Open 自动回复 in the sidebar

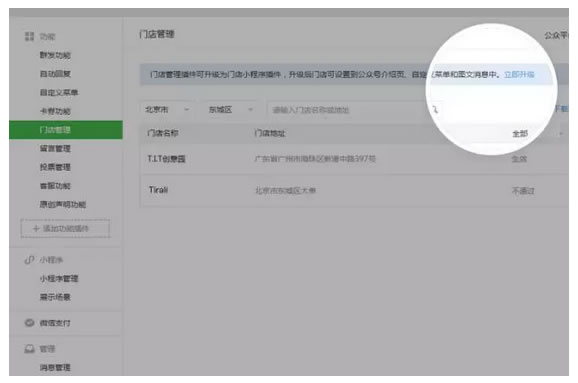55,74
